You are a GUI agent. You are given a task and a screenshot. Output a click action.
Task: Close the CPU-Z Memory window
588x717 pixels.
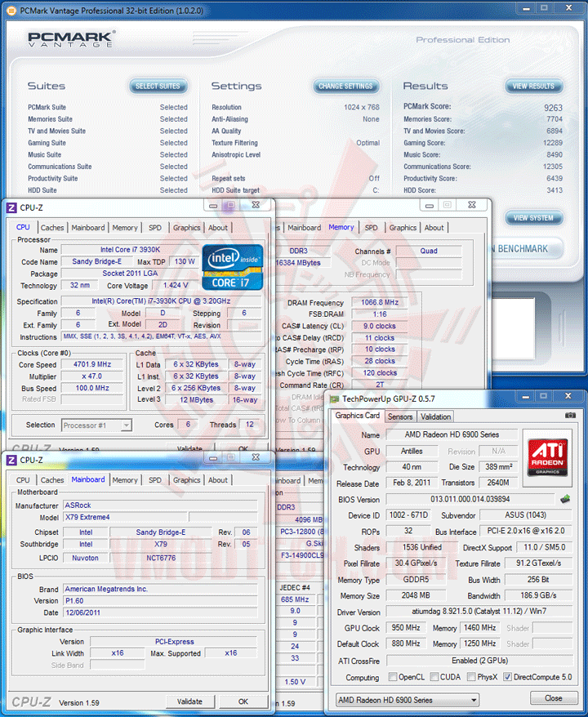point(472,205)
